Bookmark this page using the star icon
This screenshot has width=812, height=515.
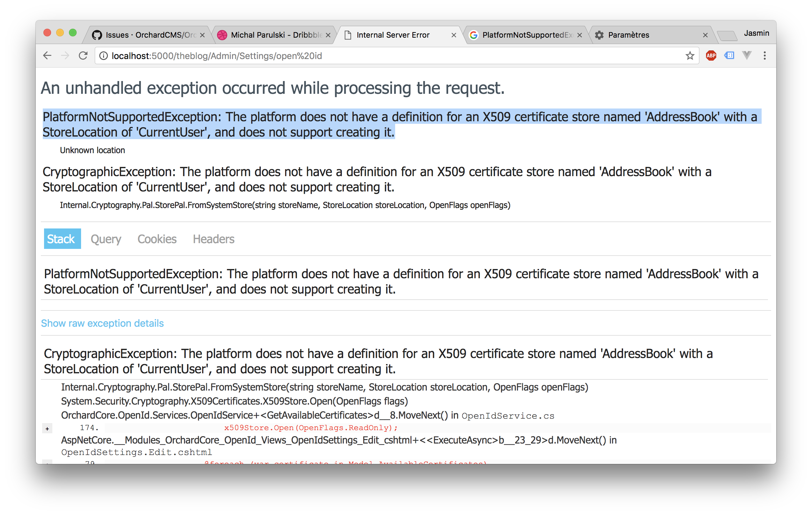pos(690,56)
